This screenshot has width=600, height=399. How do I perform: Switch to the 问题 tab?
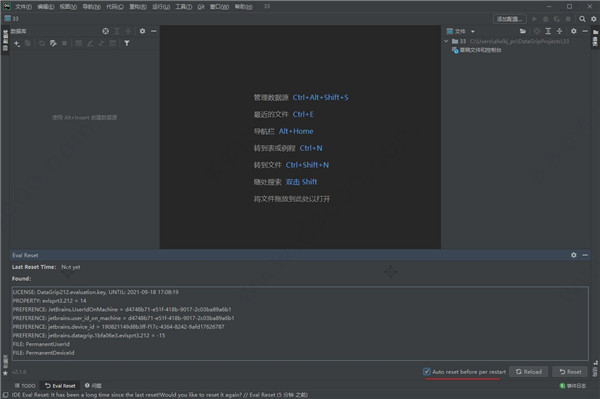click(x=93, y=386)
